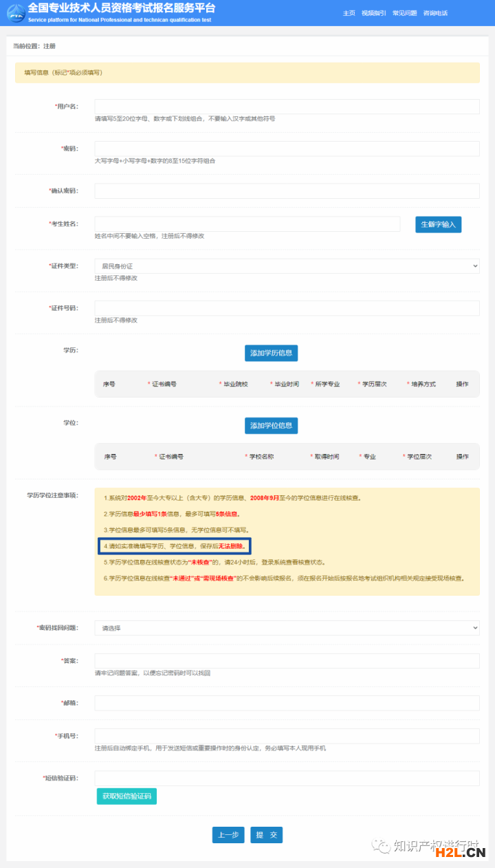Click the 确认密码 input field
495x868 pixels.
[x=287, y=191]
